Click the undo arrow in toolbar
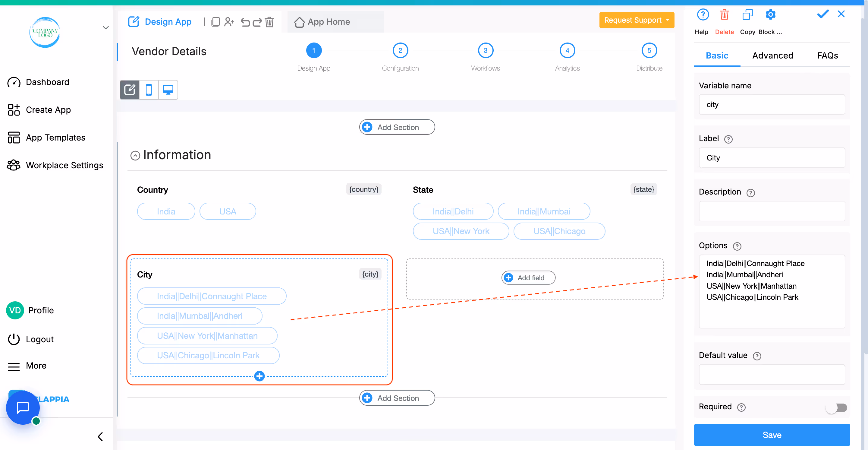The height and width of the screenshot is (450, 868). coord(245,22)
